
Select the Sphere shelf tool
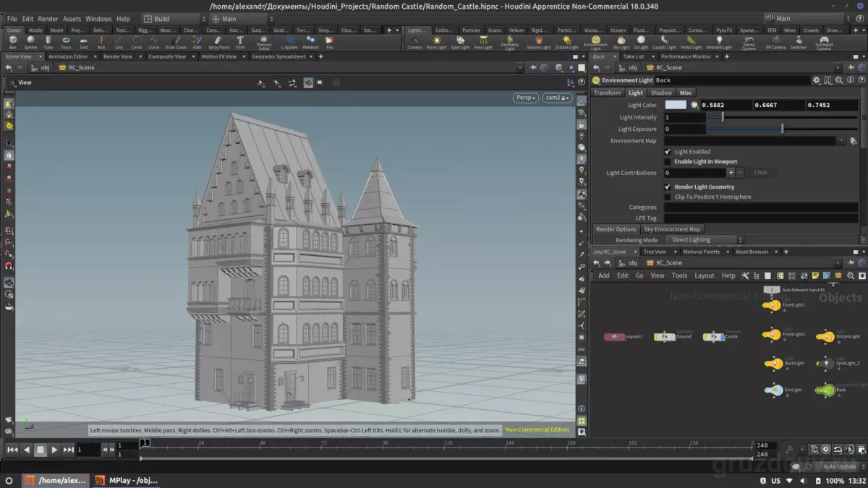30,42
